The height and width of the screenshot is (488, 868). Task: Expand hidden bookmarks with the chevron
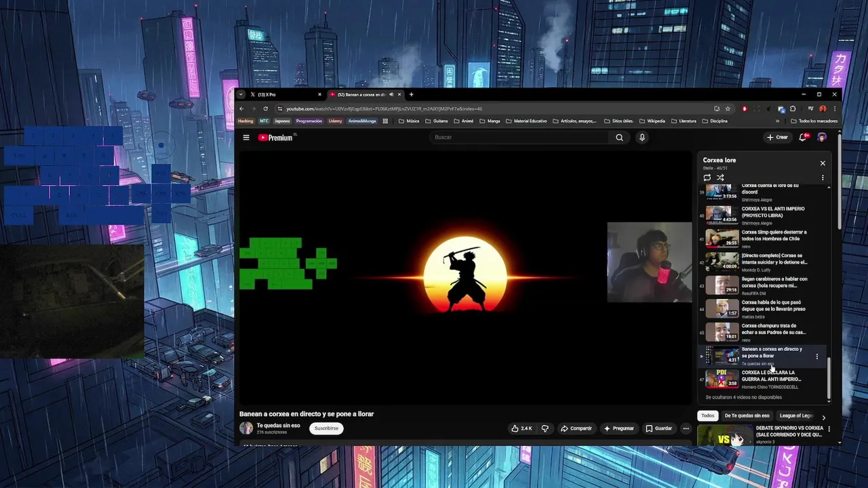(777, 121)
